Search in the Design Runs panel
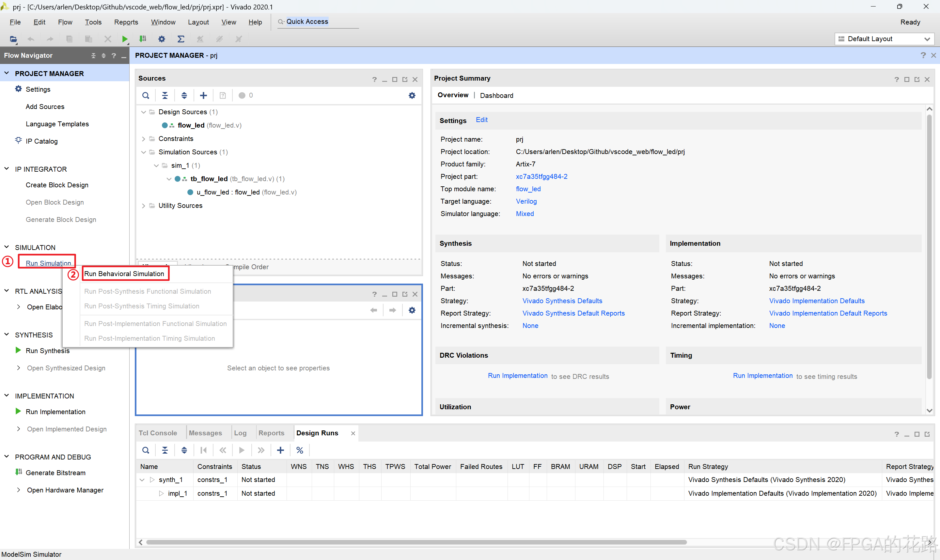940x560 pixels. [x=146, y=450]
